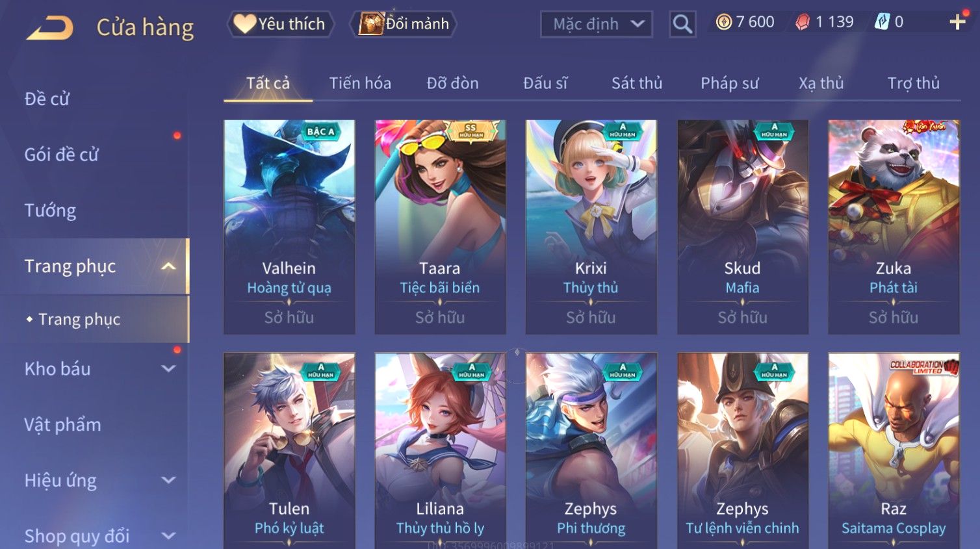The height and width of the screenshot is (549, 980).
Task: Tap the plus icon to add currency
Action: click(957, 22)
